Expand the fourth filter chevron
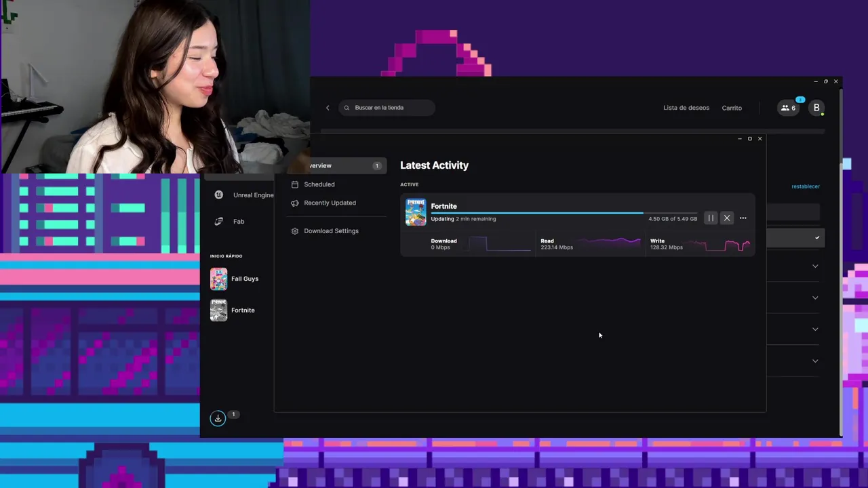This screenshot has width=868, height=488. point(815,361)
